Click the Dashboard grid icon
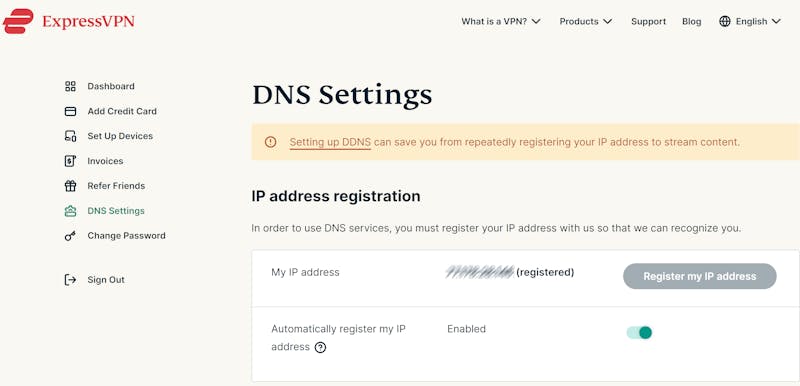Image resolution: width=800 pixels, height=386 pixels. point(70,86)
